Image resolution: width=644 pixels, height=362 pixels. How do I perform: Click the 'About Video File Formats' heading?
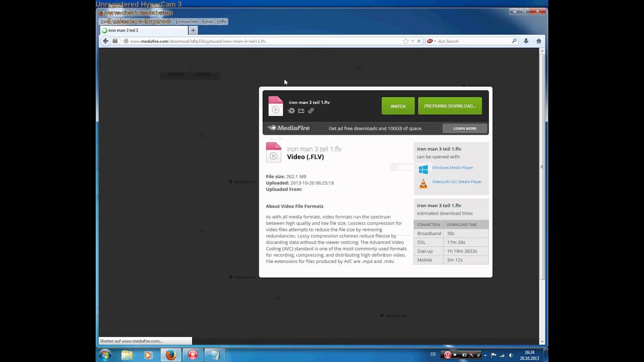[x=294, y=206]
